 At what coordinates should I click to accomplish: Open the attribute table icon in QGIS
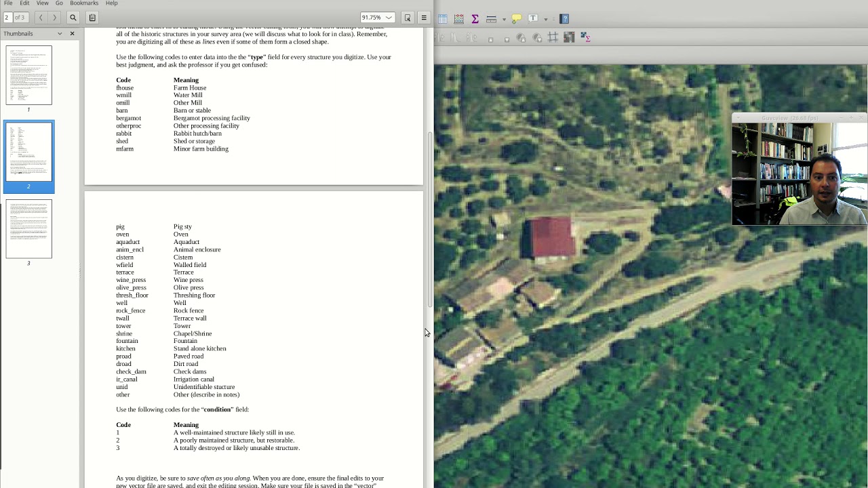coord(443,18)
